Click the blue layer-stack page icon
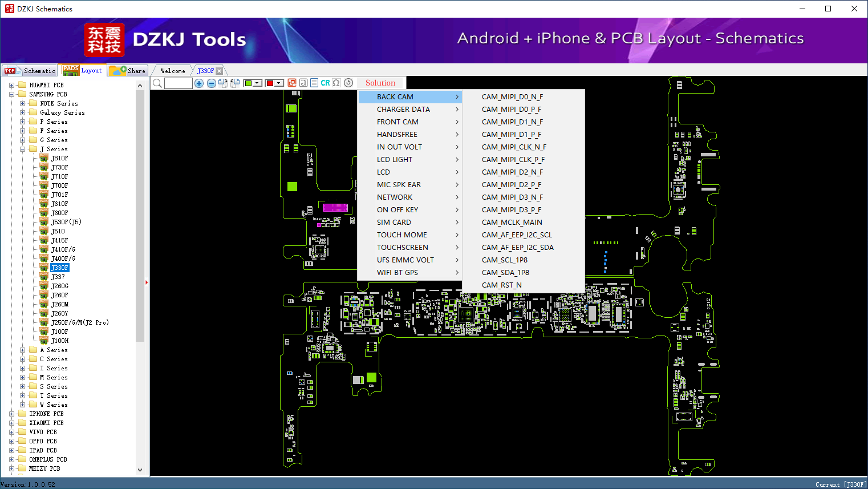 point(314,83)
